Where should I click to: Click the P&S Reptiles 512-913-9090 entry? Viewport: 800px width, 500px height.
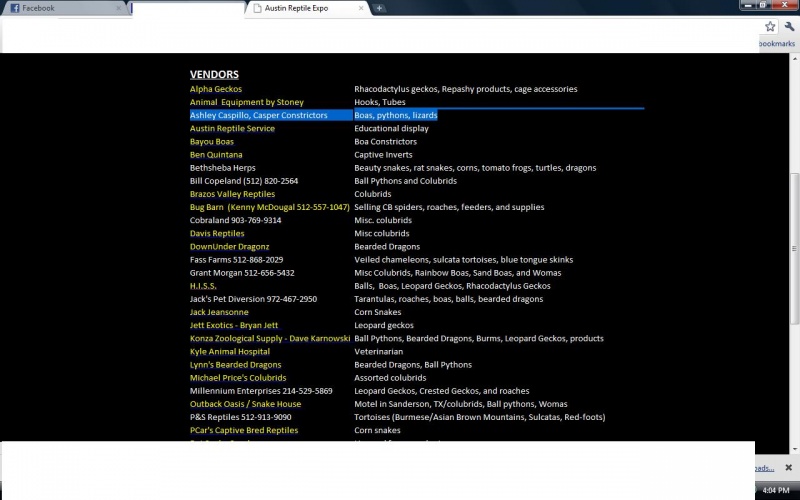[x=240, y=417]
